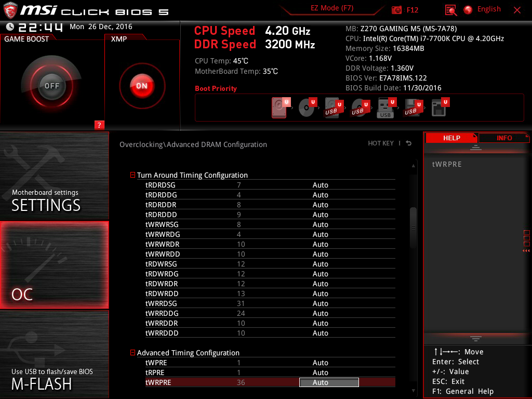This screenshot has width=532, height=399.
Task: Open the OC overclocking section
Action: coord(54,265)
